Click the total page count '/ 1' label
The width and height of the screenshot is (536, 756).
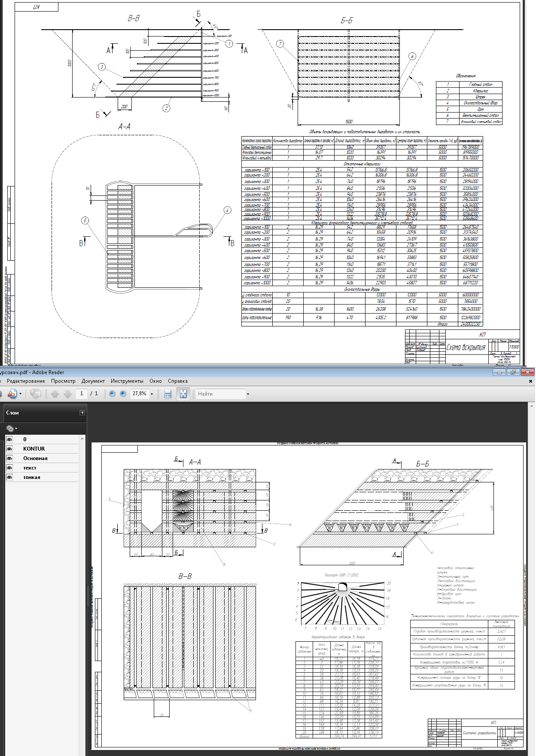pyautogui.click(x=94, y=393)
